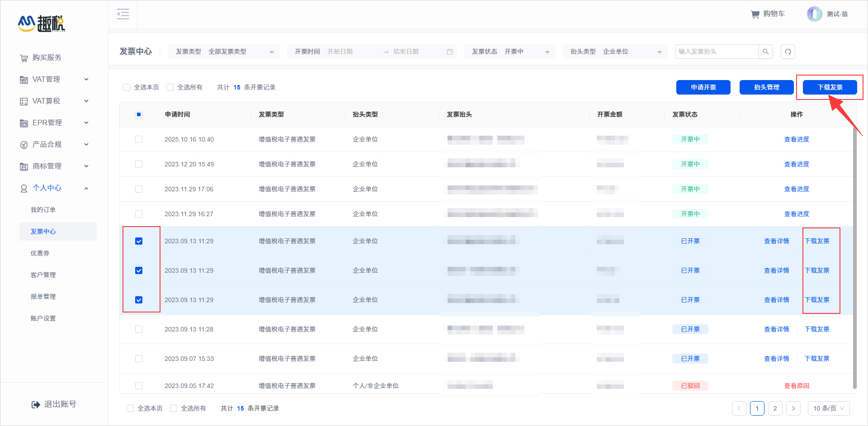Click the search magnifier icon
868x426 pixels.
[x=766, y=51]
